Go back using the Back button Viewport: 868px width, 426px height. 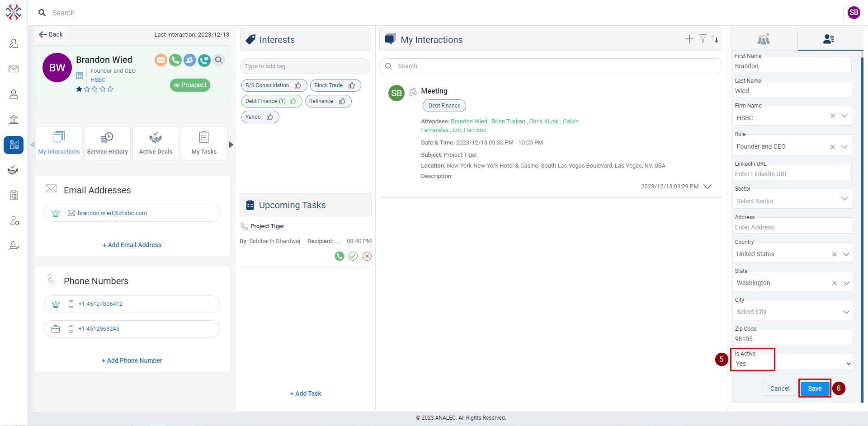[x=51, y=34]
